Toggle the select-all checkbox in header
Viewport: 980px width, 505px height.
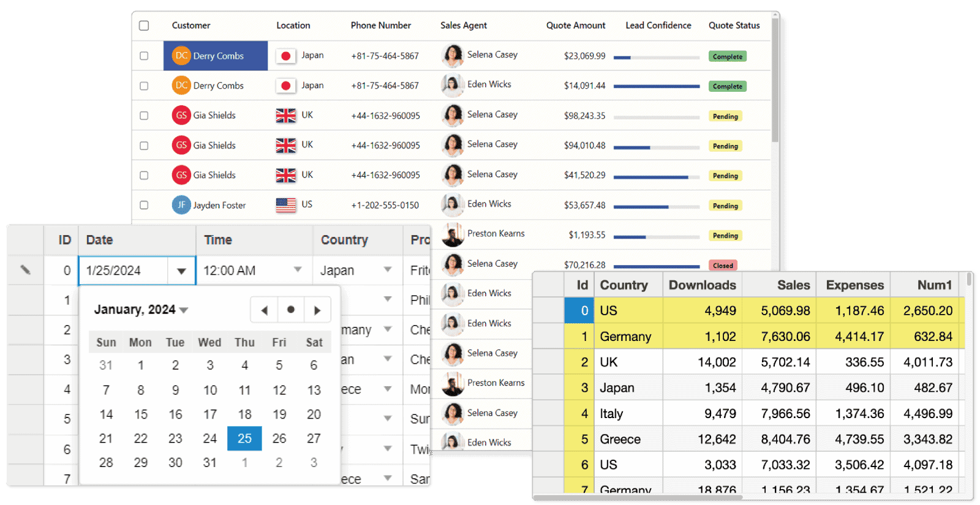click(144, 26)
